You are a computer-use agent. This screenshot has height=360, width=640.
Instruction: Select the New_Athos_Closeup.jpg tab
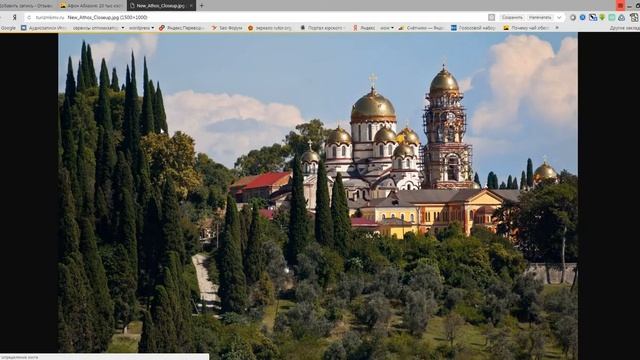tap(160, 6)
